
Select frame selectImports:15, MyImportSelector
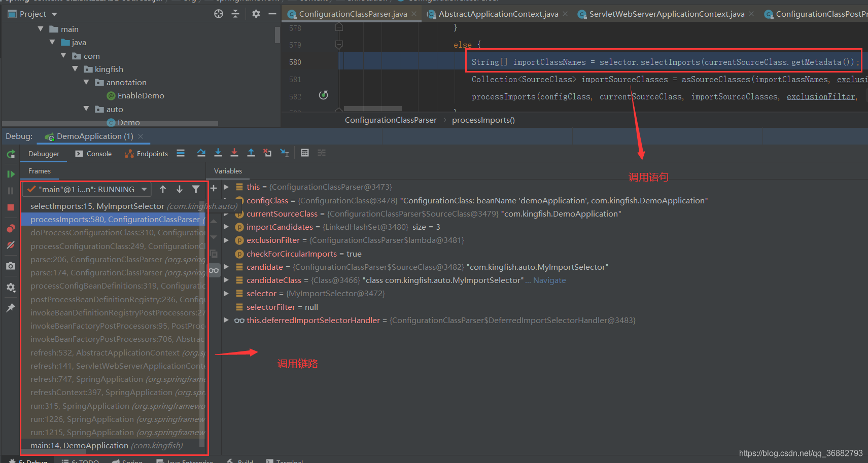coord(113,206)
